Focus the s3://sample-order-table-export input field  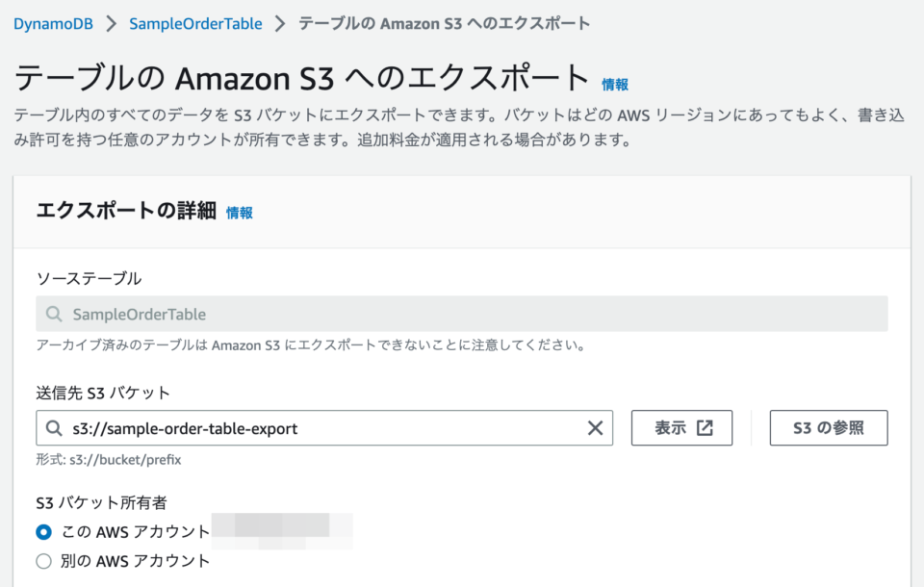[318, 428]
